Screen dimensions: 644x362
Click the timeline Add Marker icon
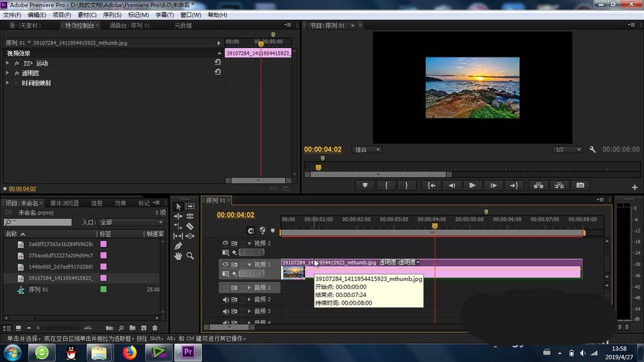(x=272, y=231)
